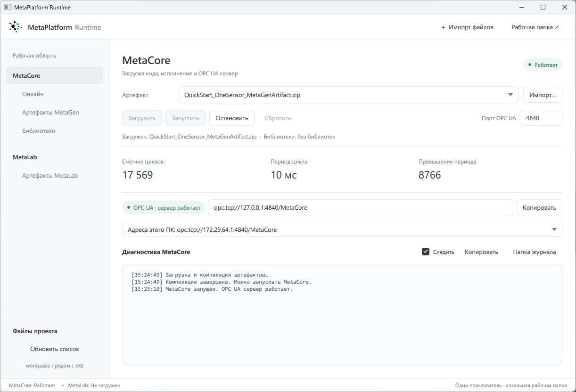Click the OPC UA сервер работает badge
Image resolution: width=576 pixels, height=392 pixels.
coord(164,207)
